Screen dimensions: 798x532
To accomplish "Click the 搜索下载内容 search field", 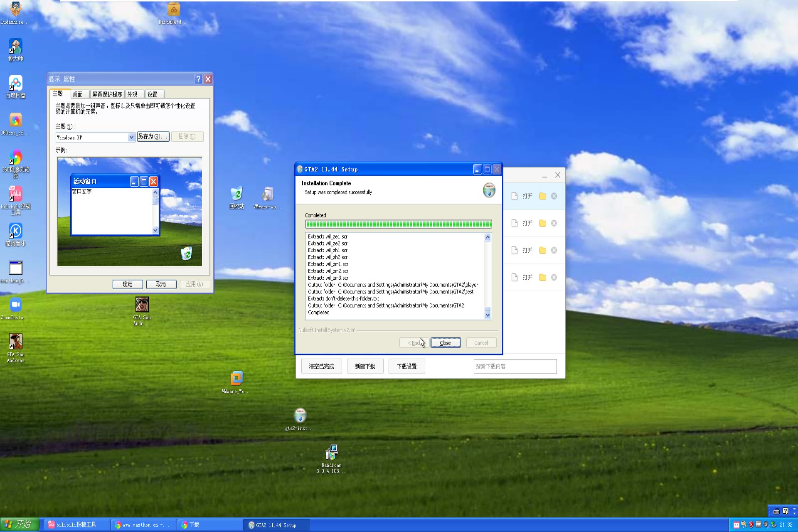I will pos(515,366).
